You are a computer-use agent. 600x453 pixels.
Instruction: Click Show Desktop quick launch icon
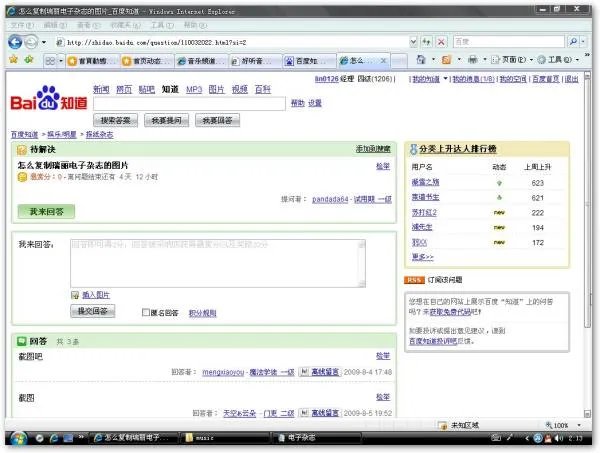68,438
